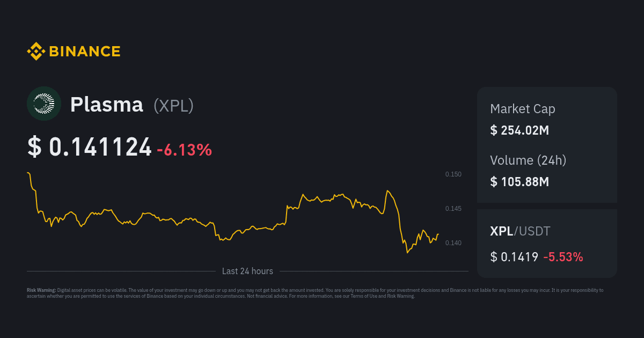The image size is (644, 338).
Task: Click the $ 0.141124 price value
Action: [90, 148]
